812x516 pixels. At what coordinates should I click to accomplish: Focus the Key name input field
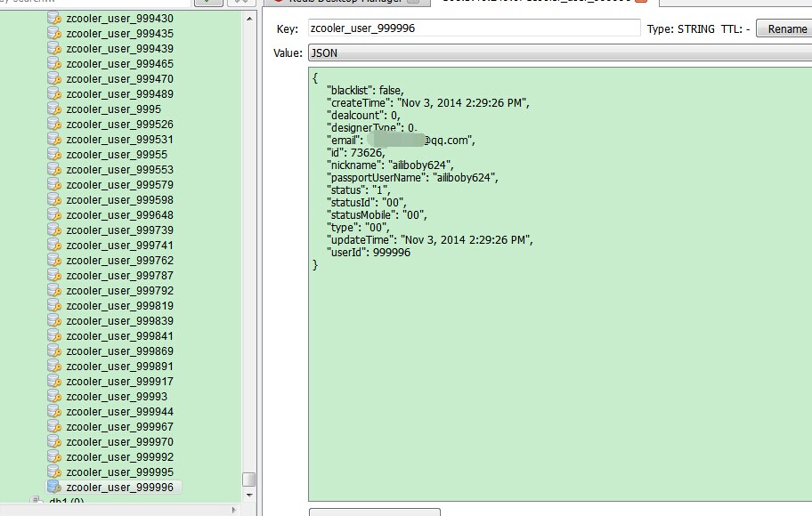pyautogui.click(x=474, y=28)
